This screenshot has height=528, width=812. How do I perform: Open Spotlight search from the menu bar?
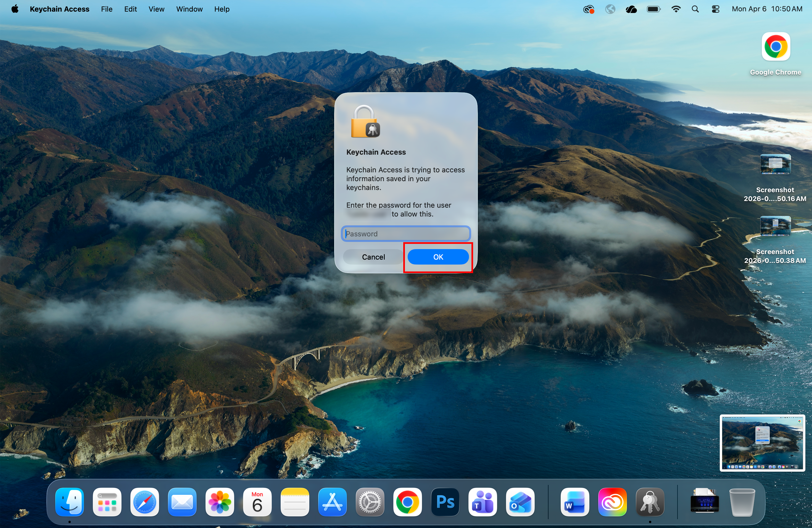pyautogui.click(x=696, y=9)
